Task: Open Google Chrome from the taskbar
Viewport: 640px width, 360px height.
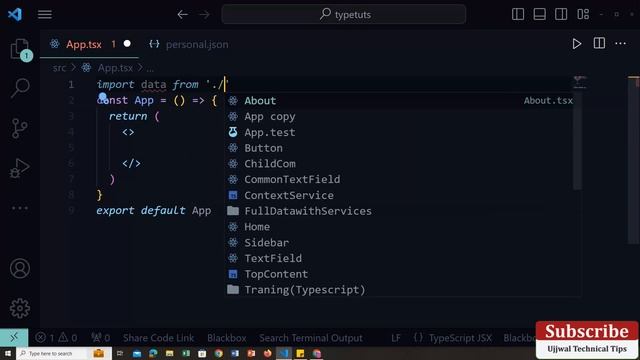Action: click(218, 353)
